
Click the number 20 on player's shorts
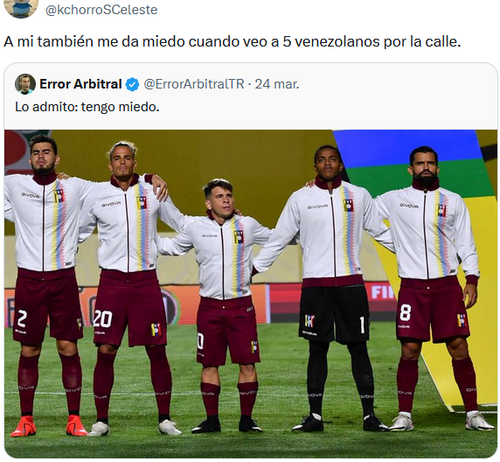(103, 319)
